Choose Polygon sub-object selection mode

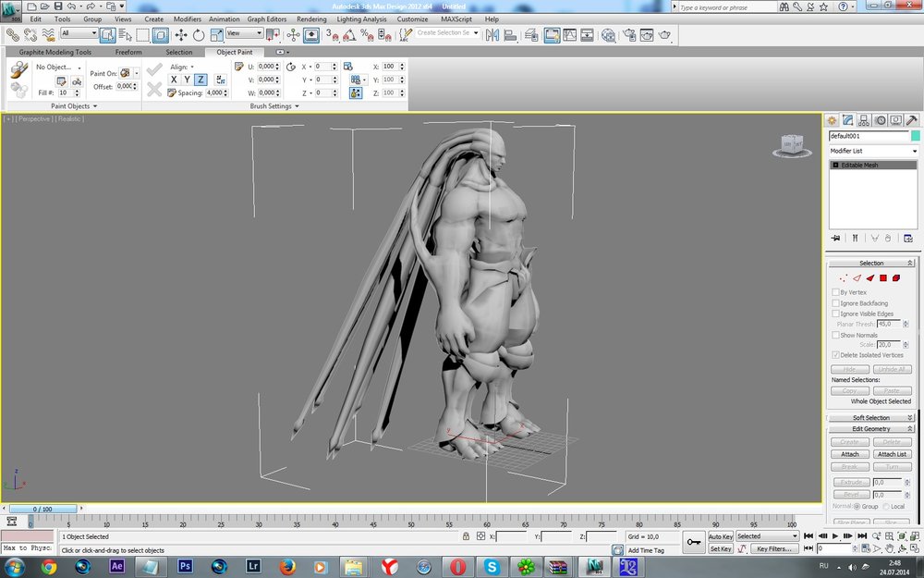point(883,277)
